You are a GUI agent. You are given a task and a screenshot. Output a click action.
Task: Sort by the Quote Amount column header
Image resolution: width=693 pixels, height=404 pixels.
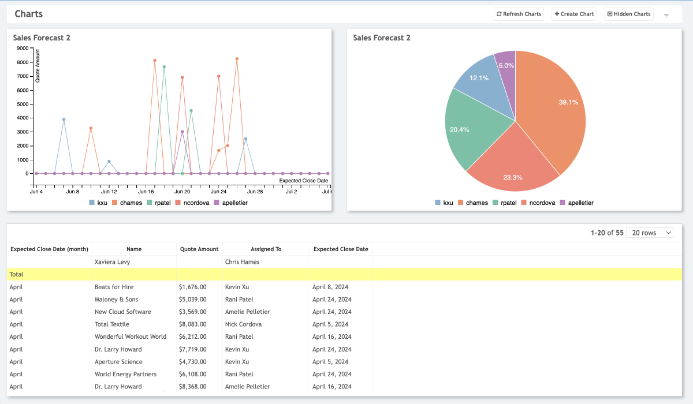click(x=197, y=248)
